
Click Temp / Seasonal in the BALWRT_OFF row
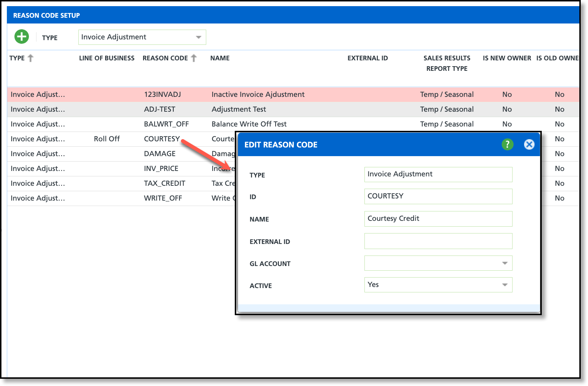[447, 124]
